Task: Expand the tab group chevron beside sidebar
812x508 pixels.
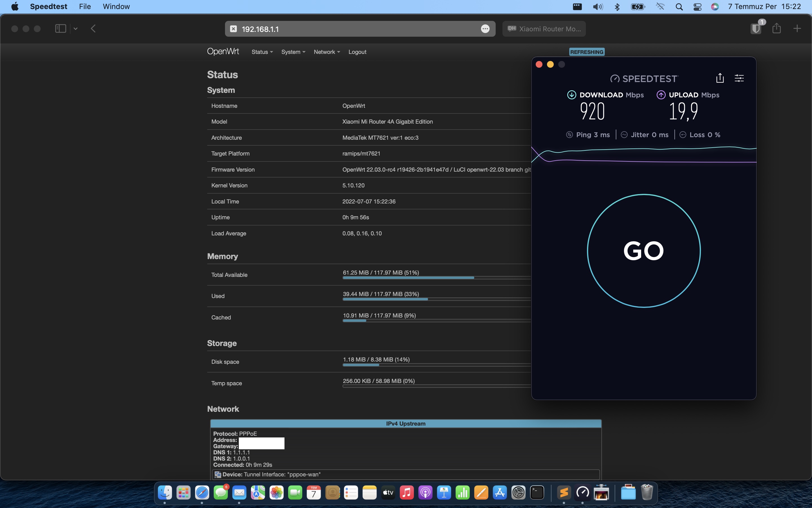Action: click(x=76, y=29)
